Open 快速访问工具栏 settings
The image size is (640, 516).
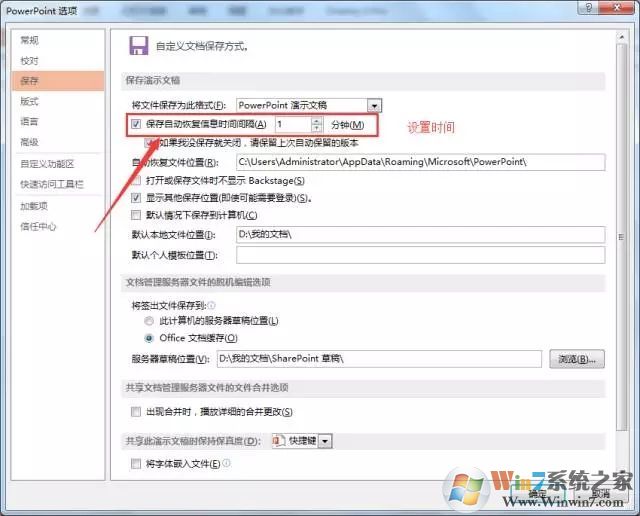point(52,184)
